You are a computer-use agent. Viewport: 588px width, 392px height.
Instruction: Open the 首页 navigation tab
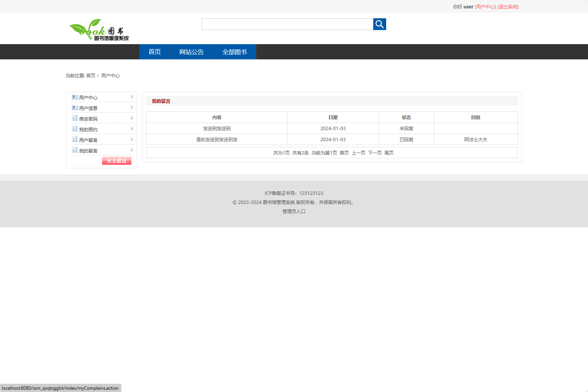155,52
